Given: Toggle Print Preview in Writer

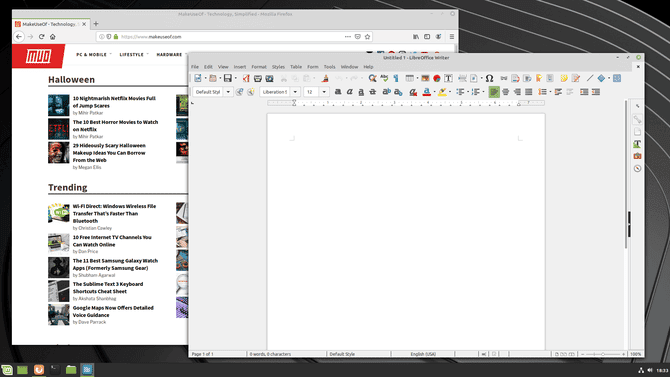Looking at the screenshot, I should [269, 78].
